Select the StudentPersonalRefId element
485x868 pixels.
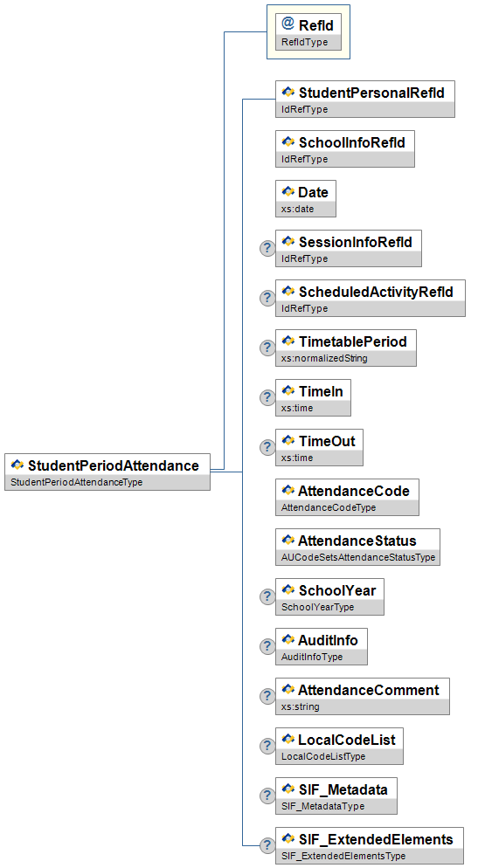click(x=365, y=99)
